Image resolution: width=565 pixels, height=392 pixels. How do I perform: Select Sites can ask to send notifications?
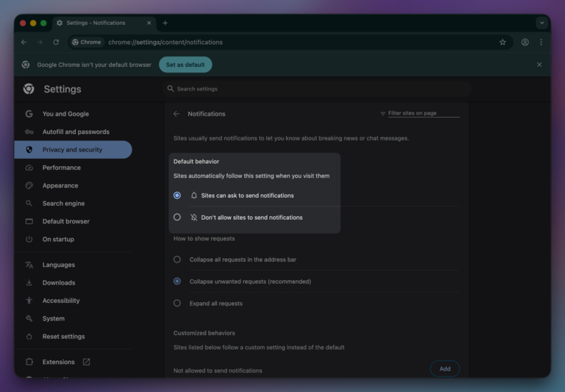177,196
